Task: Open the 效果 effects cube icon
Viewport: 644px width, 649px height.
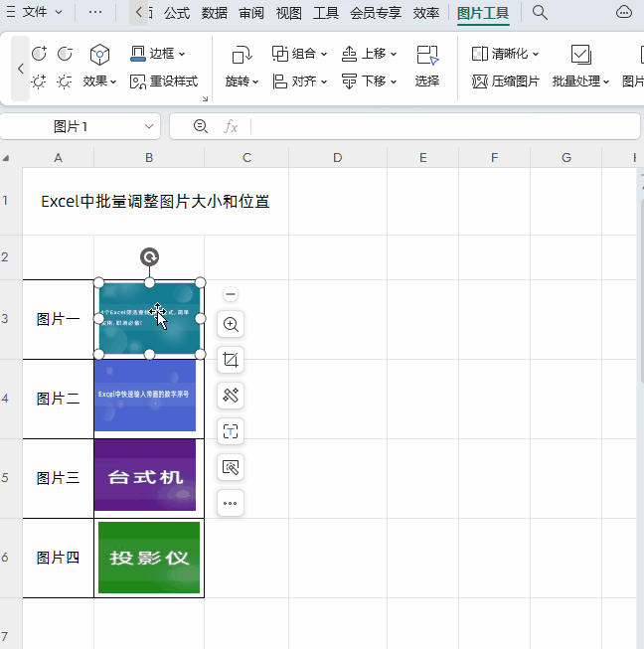Action: 99,55
